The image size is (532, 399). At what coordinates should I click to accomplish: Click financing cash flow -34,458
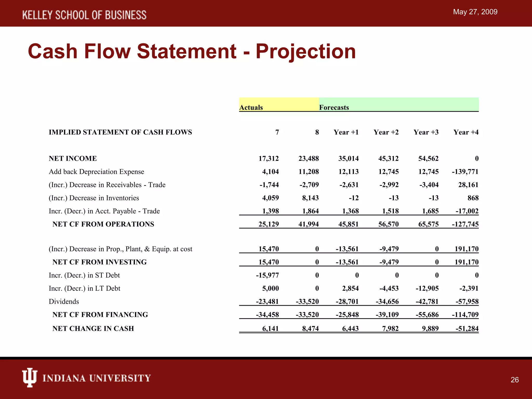click(267, 315)
